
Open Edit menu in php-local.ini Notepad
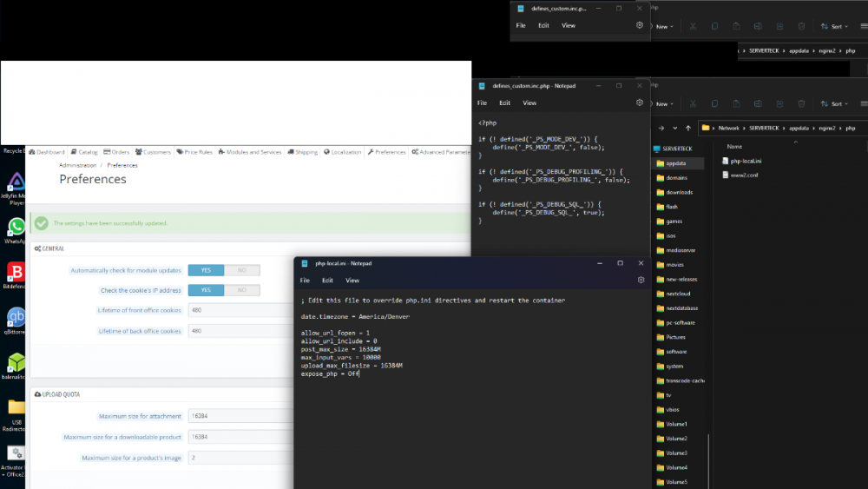coord(327,281)
